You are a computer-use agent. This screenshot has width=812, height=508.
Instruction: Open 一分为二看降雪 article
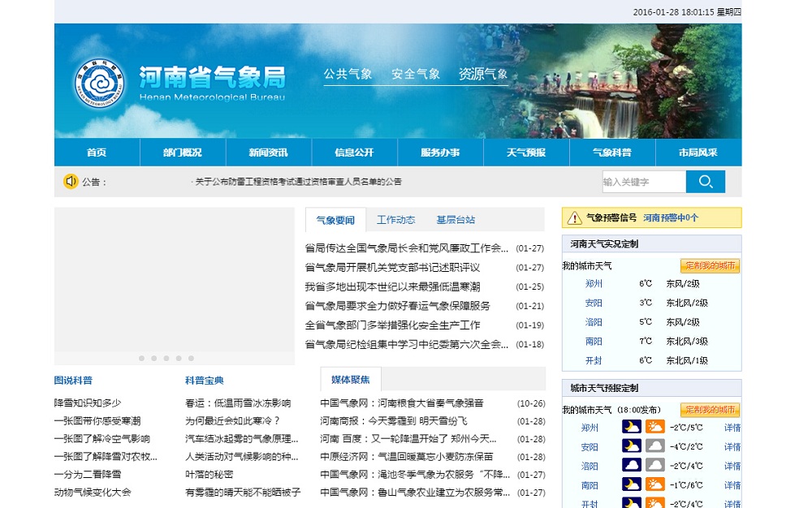tap(88, 474)
